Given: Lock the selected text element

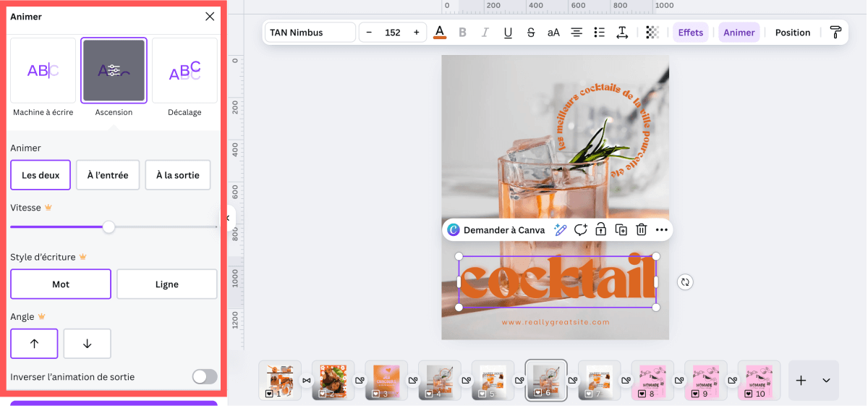Looking at the screenshot, I should click(x=600, y=230).
